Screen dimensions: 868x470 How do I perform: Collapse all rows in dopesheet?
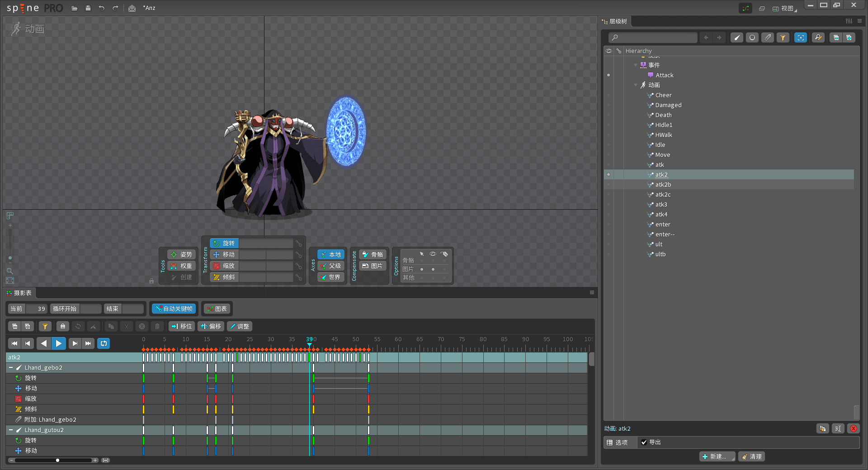click(x=14, y=326)
